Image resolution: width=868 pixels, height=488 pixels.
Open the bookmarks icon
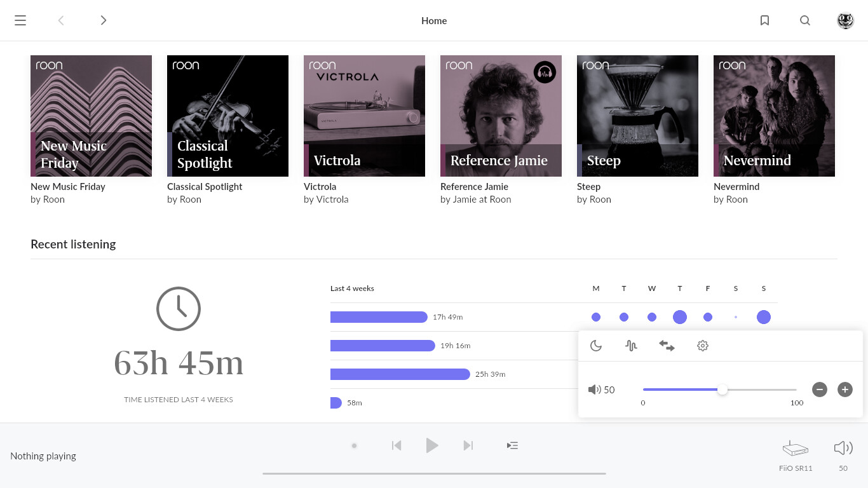pos(765,20)
